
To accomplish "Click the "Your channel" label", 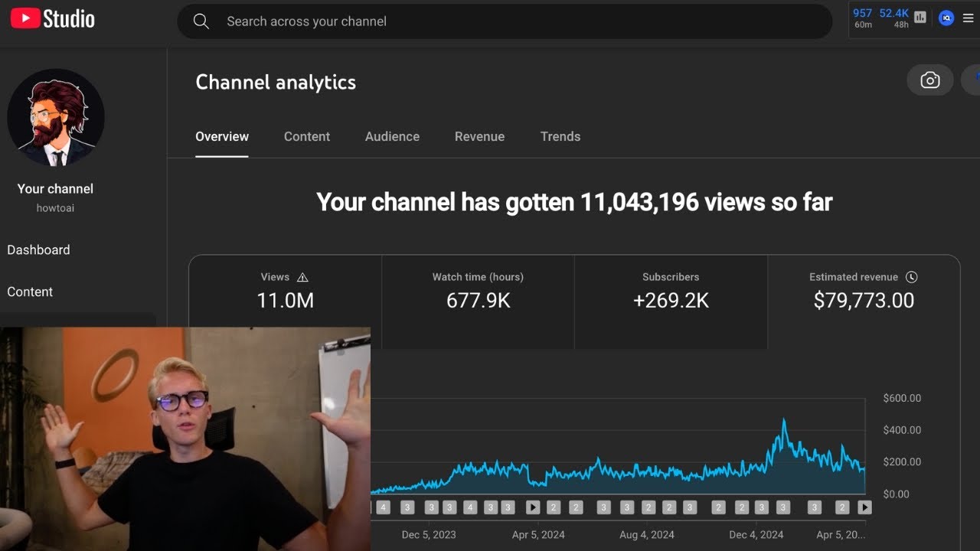I will (55, 188).
